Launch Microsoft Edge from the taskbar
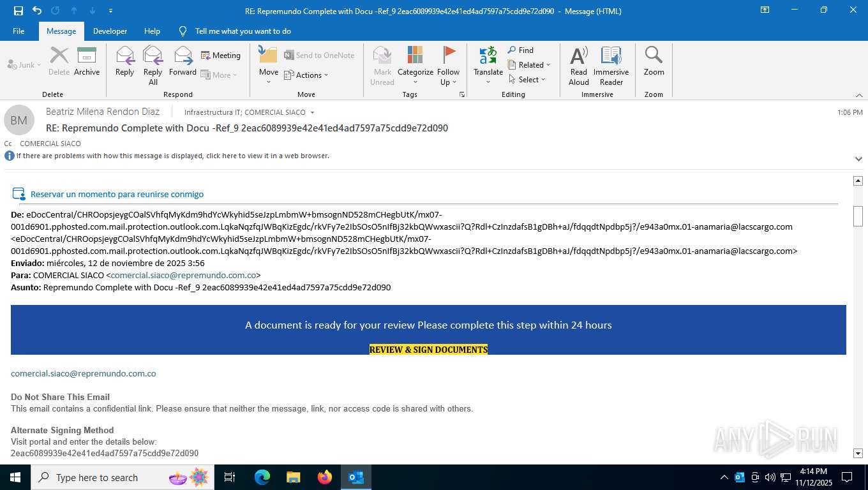 pos(262,477)
